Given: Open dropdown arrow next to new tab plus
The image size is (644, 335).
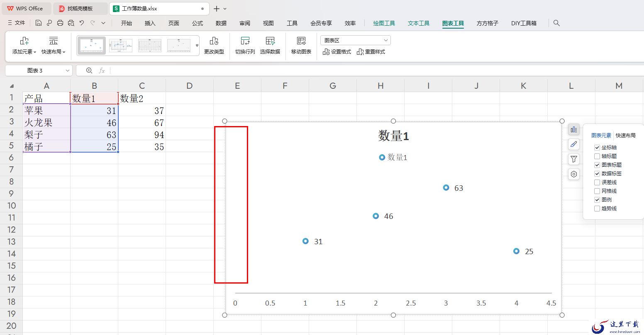Looking at the screenshot, I should coord(225,9).
